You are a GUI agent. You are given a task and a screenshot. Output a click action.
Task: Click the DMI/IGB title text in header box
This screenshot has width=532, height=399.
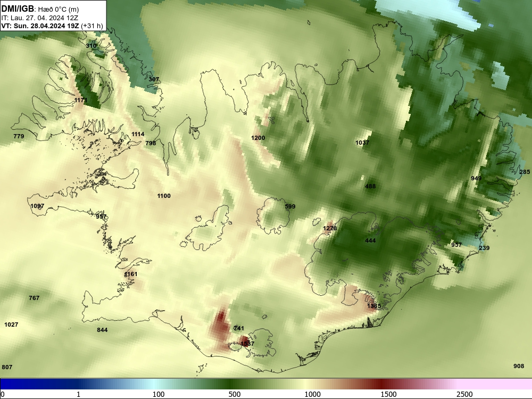pyautogui.click(x=18, y=9)
